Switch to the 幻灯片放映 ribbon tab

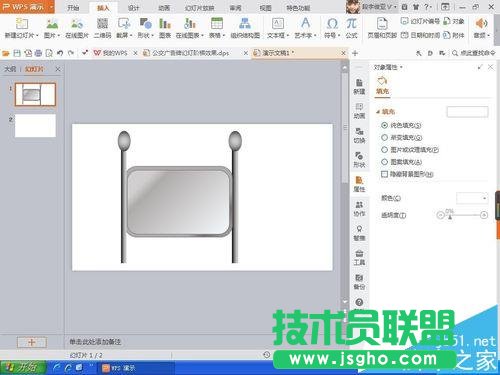[x=199, y=8]
